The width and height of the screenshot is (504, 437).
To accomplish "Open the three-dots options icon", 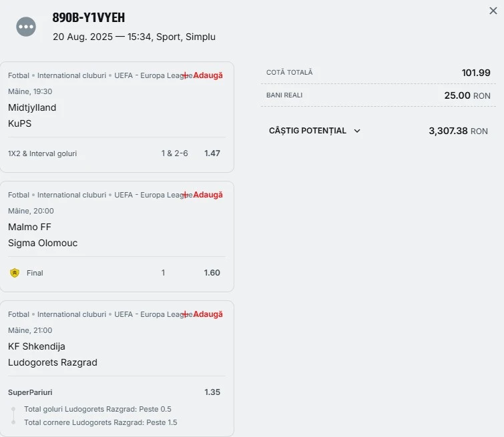I will pyautogui.click(x=26, y=27).
